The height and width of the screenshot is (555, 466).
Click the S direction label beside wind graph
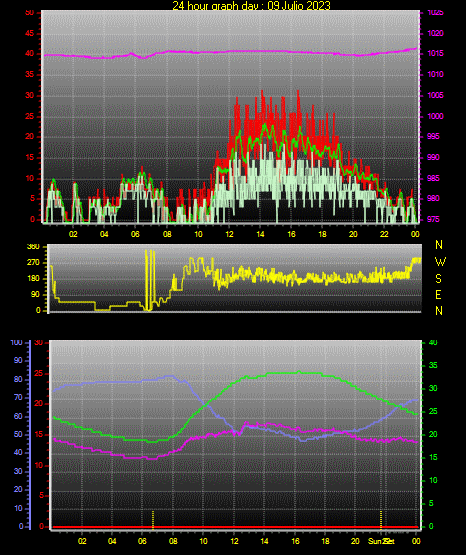438,279
